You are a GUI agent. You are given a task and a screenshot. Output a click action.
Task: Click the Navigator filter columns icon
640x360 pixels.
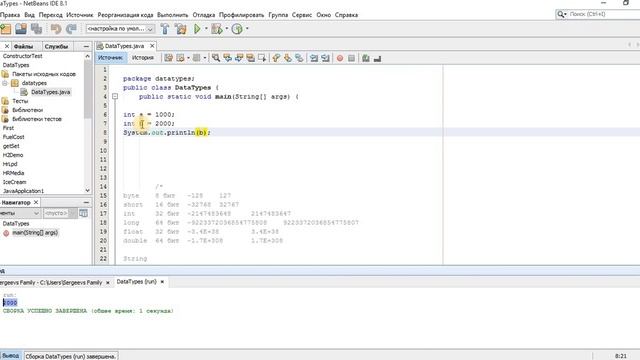[83, 213]
